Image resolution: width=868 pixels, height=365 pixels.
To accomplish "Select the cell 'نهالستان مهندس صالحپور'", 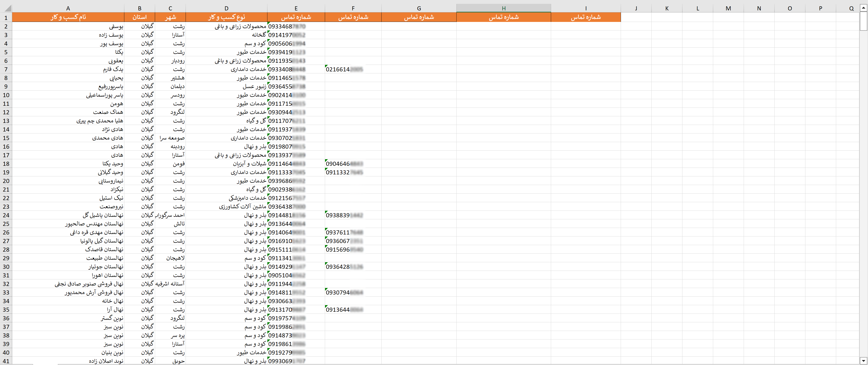I will click(x=68, y=224).
